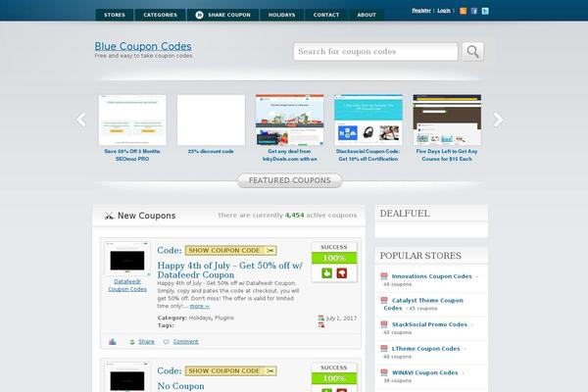The width and height of the screenshot is (588, 392).
Task: Click the Datafeedr store thumbnail image
Action: click(x=127, y=259)
